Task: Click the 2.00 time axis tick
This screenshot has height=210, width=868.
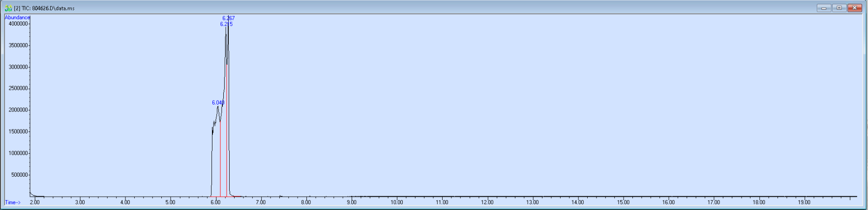Action: click(x=34, y=202)
